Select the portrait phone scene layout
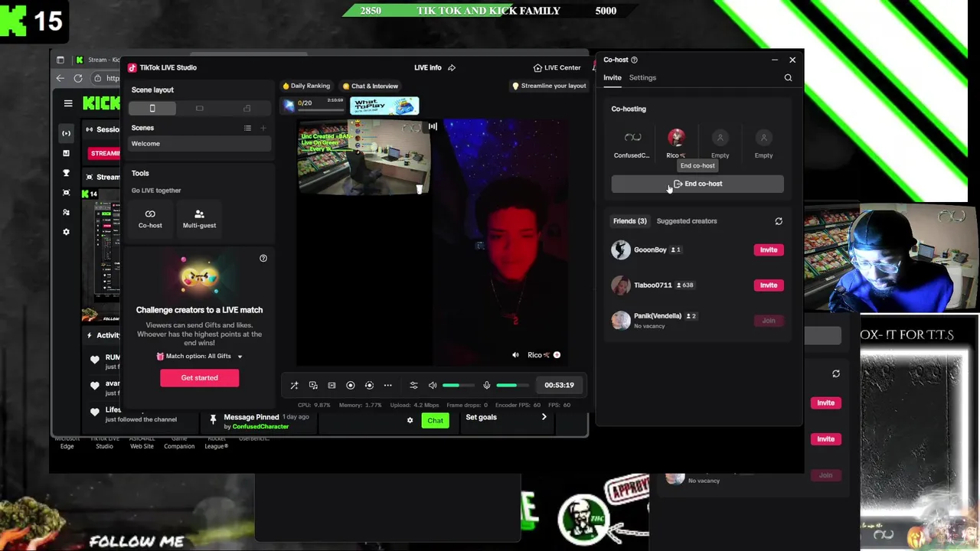The width and height of the screenshot is (980, 551). [152, 108]
